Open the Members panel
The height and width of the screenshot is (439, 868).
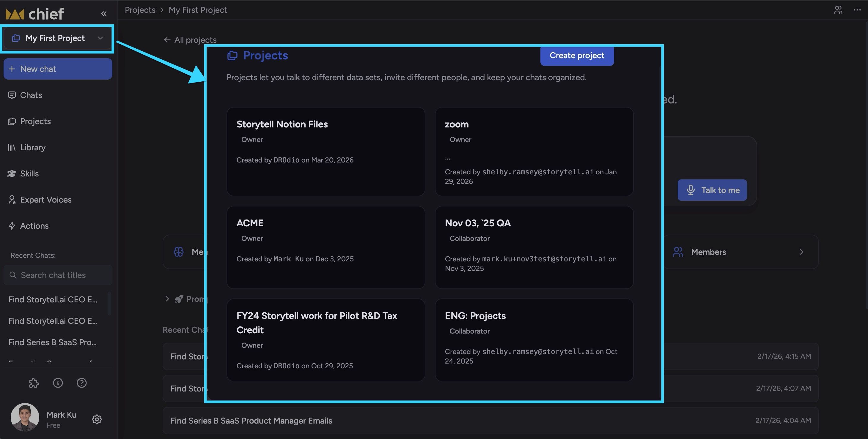741,252
